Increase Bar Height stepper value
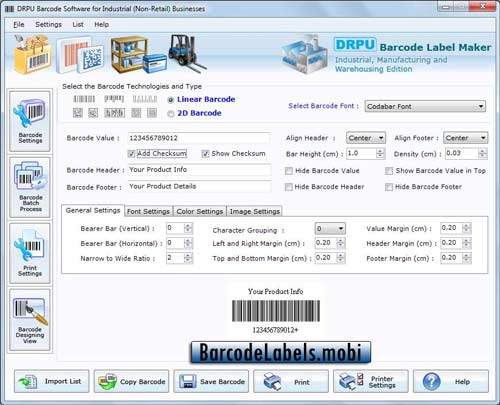500x405 pixels. [x=380, y=151]
